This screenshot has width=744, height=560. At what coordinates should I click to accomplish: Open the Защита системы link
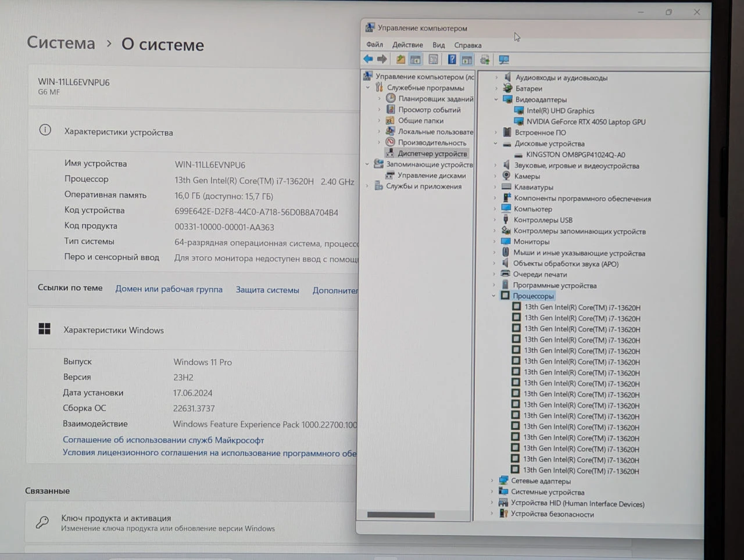pyautogui.click(x=267, y=290)
